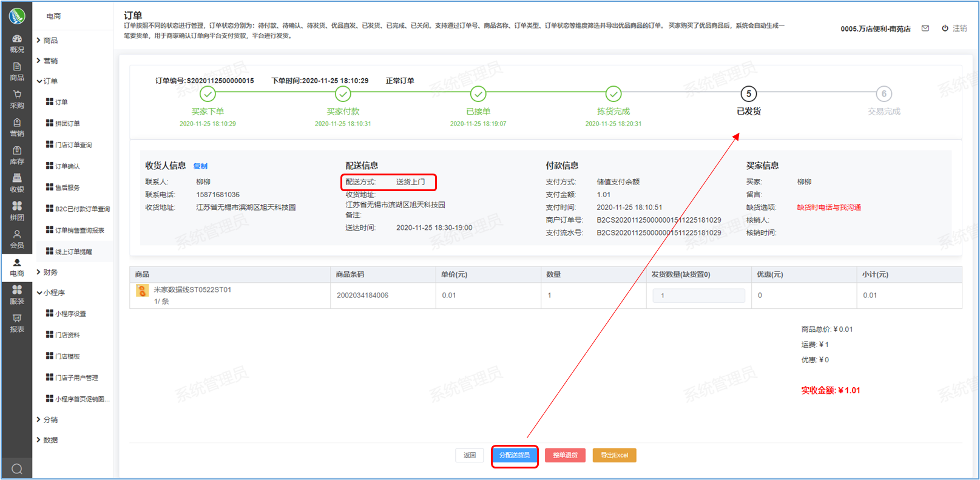980x480 pixels.
Task: Expand the 数据 group
Action: tap(47, 440)
